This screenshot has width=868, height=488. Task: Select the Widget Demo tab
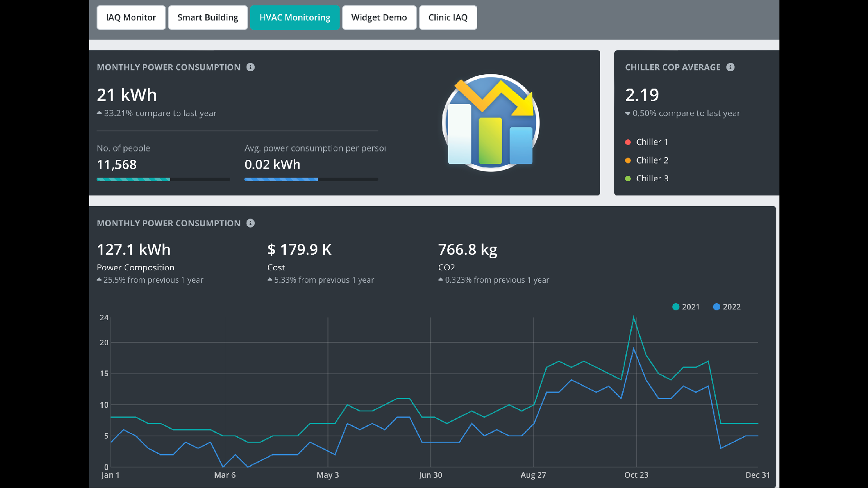[379, 17]
